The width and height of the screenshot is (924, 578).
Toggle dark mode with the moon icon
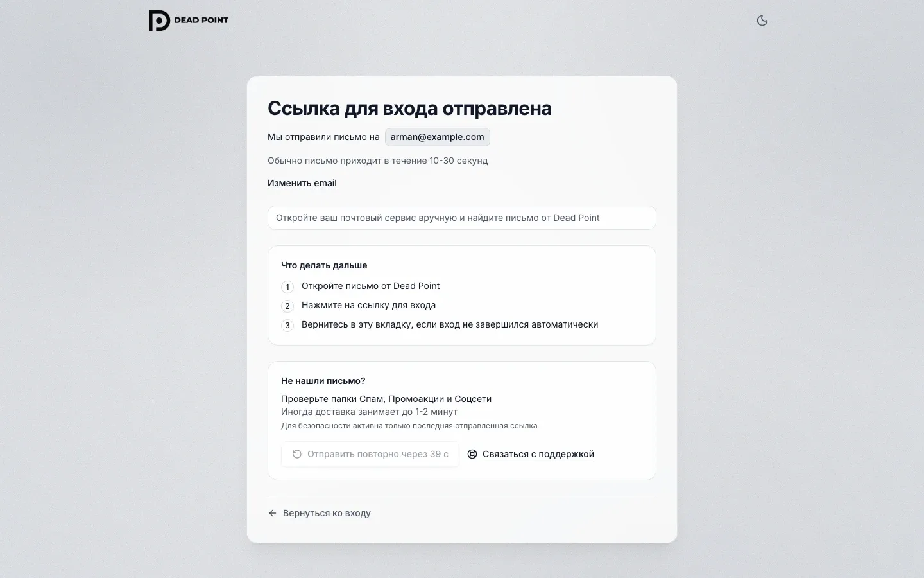tap(762, 21)
